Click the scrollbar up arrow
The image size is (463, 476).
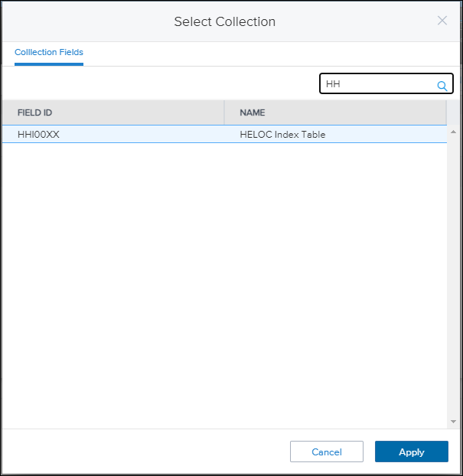click(x=454, y=132)
